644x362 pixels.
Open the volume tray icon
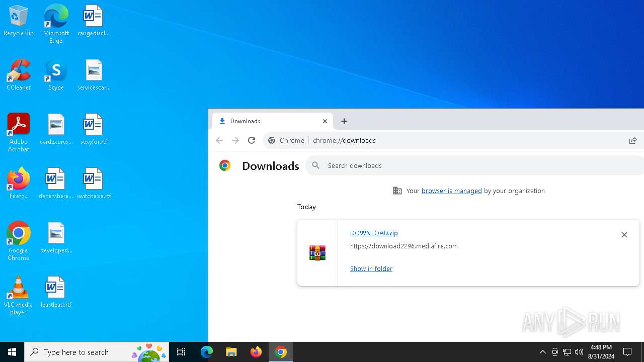(579, 352)
